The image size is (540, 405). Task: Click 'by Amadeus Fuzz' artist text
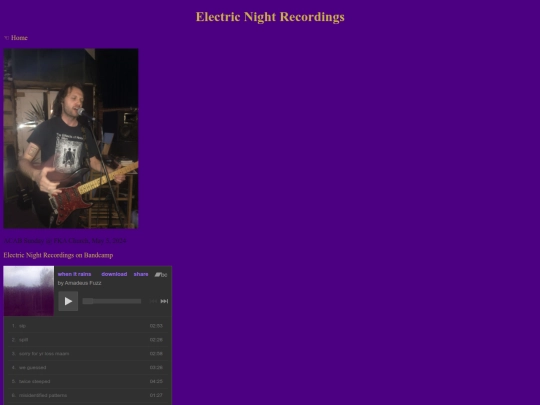coord(80,283)
